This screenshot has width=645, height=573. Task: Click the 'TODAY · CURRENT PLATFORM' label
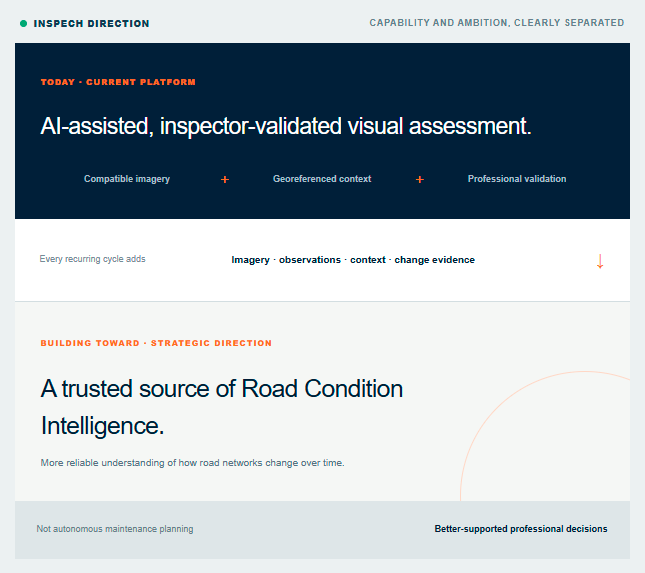(x=118, y=82)
